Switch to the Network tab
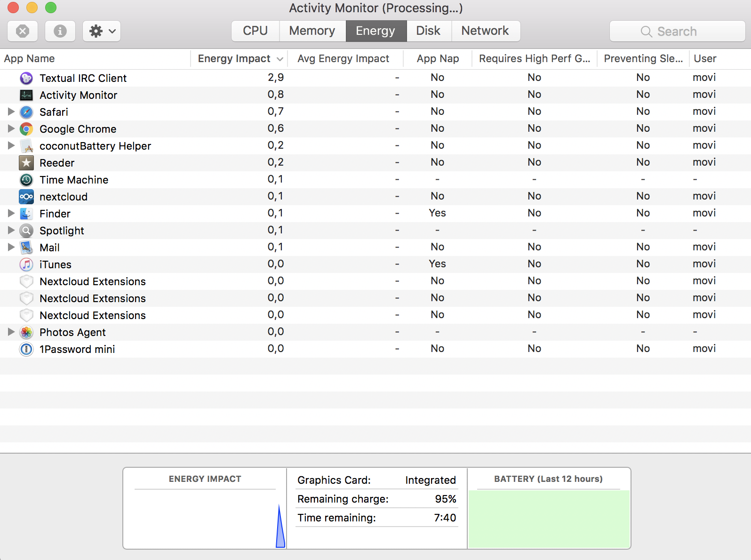751x560 pixels. pos(485,31)
